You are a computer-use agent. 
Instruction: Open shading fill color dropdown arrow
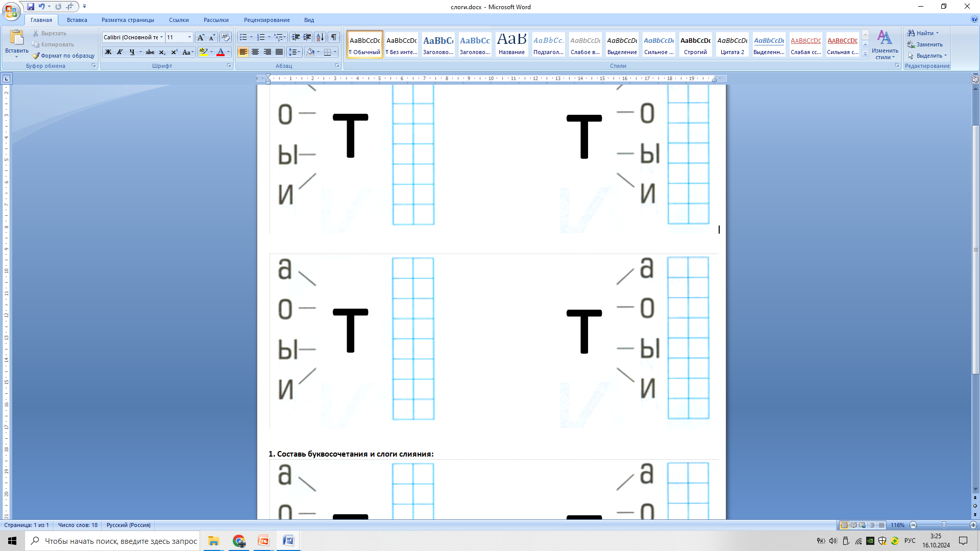[x=318, y=52]
